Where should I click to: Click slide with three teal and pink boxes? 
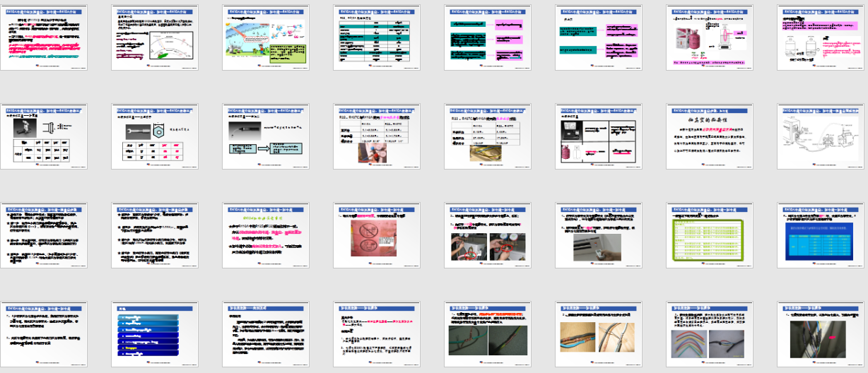pyautogui.click(x=487, y=40)
